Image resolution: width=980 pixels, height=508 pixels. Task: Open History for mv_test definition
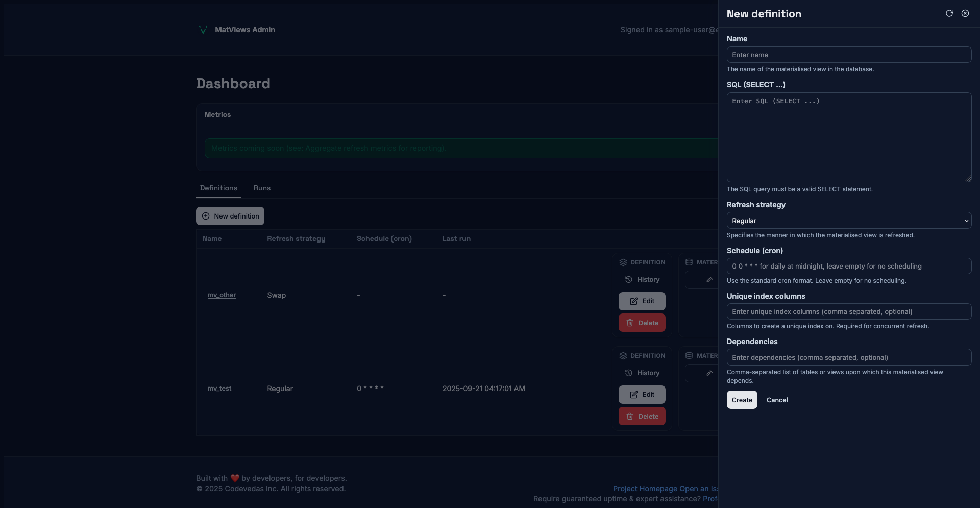642,373
